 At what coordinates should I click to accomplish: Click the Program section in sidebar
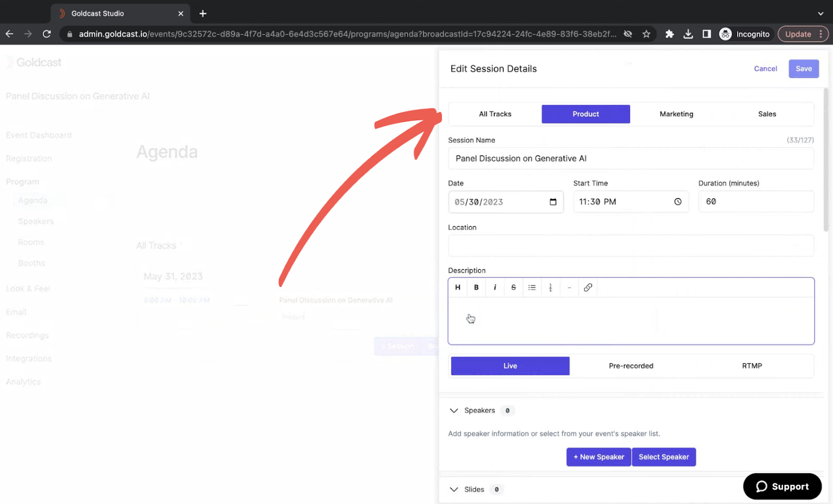(x=22, y=182)
